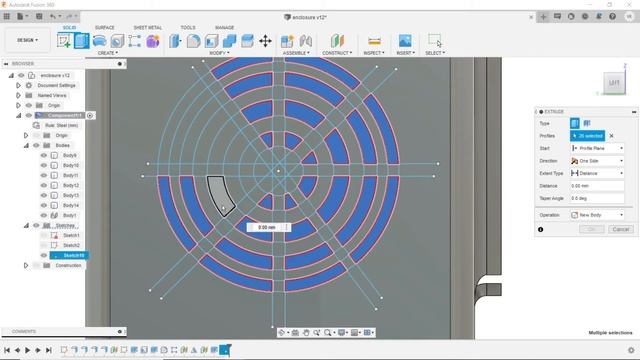Collapse the Bodies folder
640x360 pixels.
pyautogui.click(x=26, y=145)
